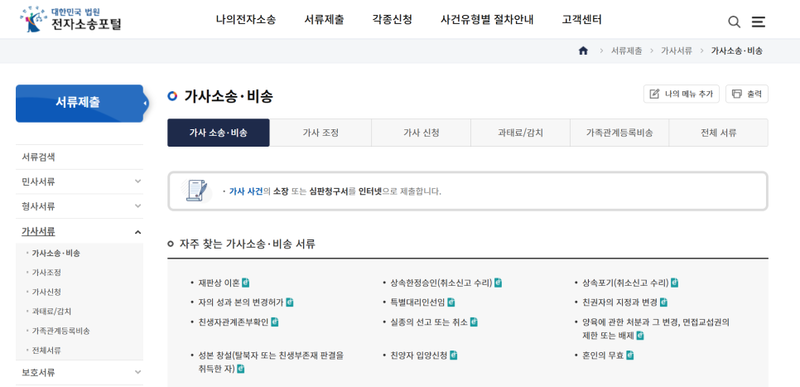Screen dimensions: 800x387
Task: Open the 재판상 이혼 document link
Action: tap(219, 282)
